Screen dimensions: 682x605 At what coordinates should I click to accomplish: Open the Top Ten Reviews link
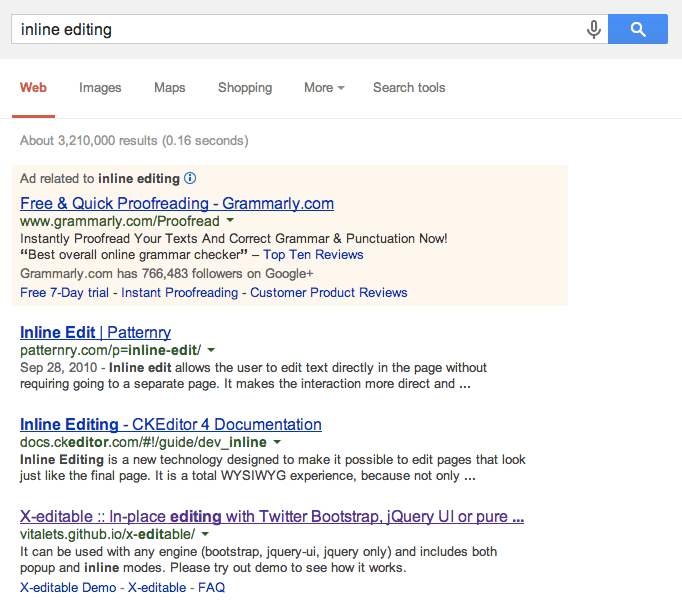coord(313,254)
